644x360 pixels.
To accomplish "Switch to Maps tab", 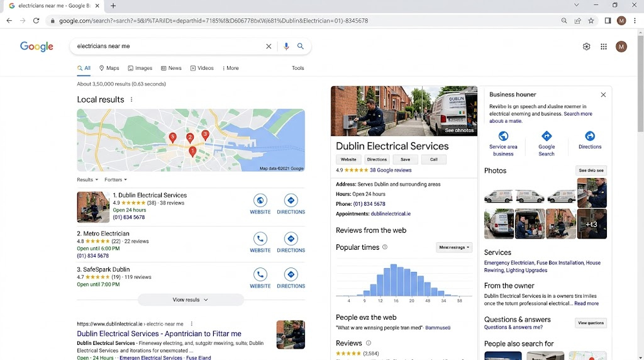I will coord(109,68).
